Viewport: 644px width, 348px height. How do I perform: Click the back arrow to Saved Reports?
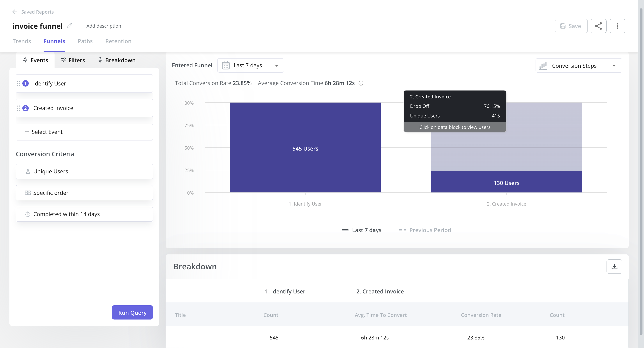(14, 12)
